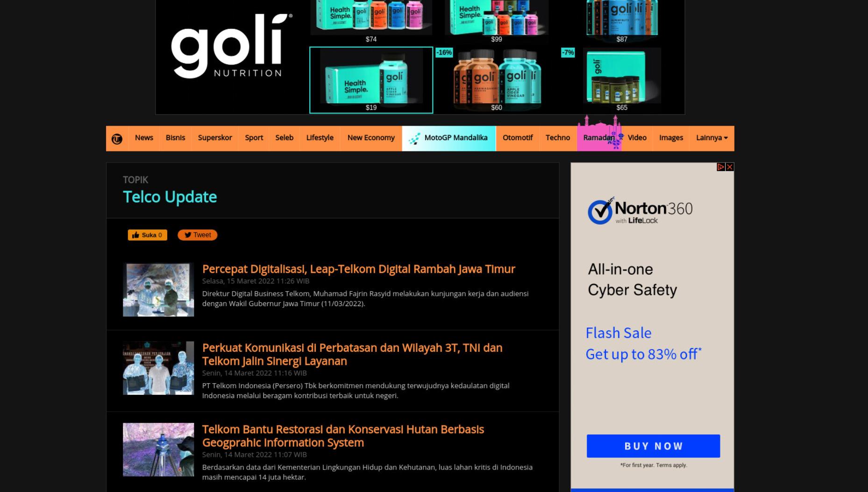Click summary text starting 'Berdasarkan data dari Kementerian'
Viewport: 868px width, 492px height.
(367, 472)
